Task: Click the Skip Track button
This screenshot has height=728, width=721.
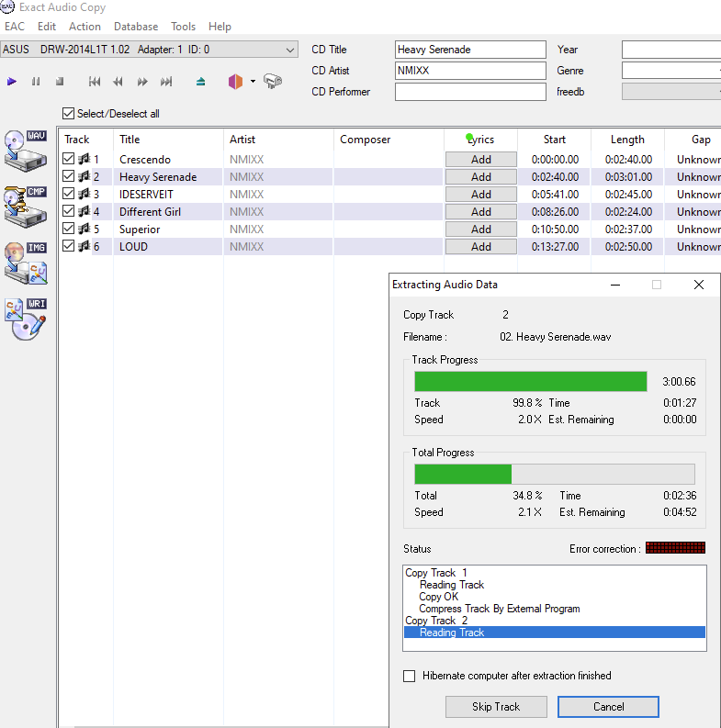Action: pos(496,707)
